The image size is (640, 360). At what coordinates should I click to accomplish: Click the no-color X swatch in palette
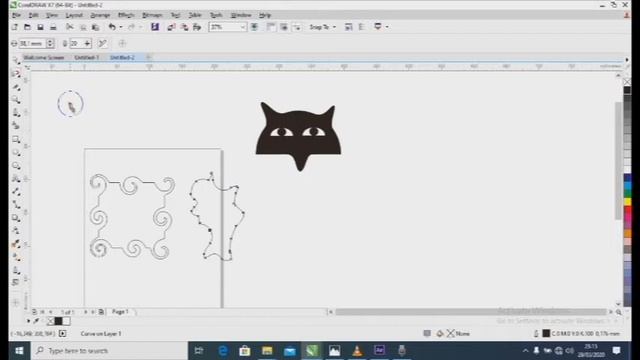(627, 82)
